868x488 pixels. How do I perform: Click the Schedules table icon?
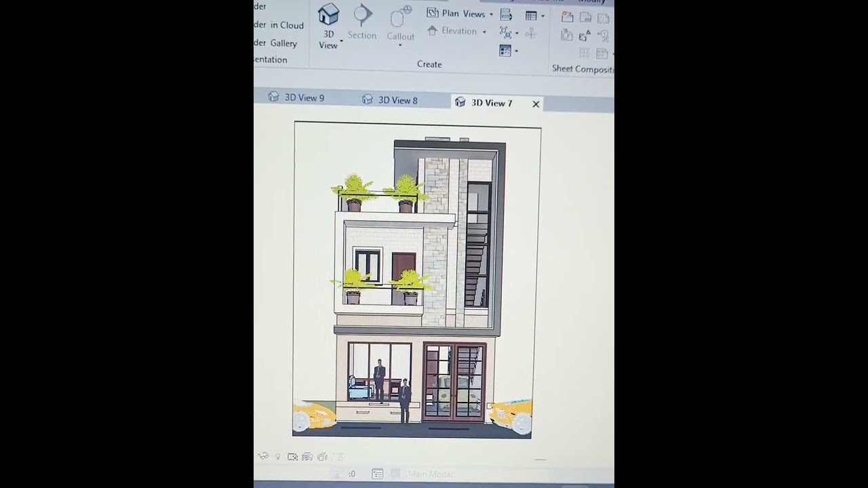tap(531, 16)
